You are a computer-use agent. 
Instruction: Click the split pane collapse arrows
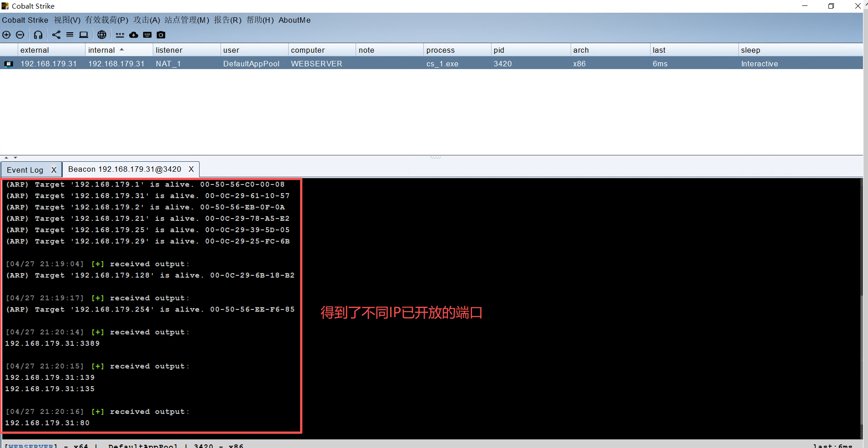[11, 158]
